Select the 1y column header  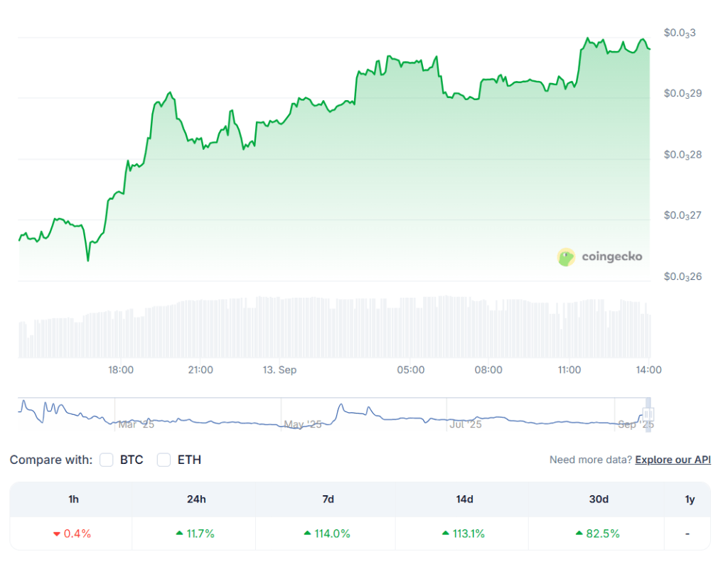[x=690, y=499]
